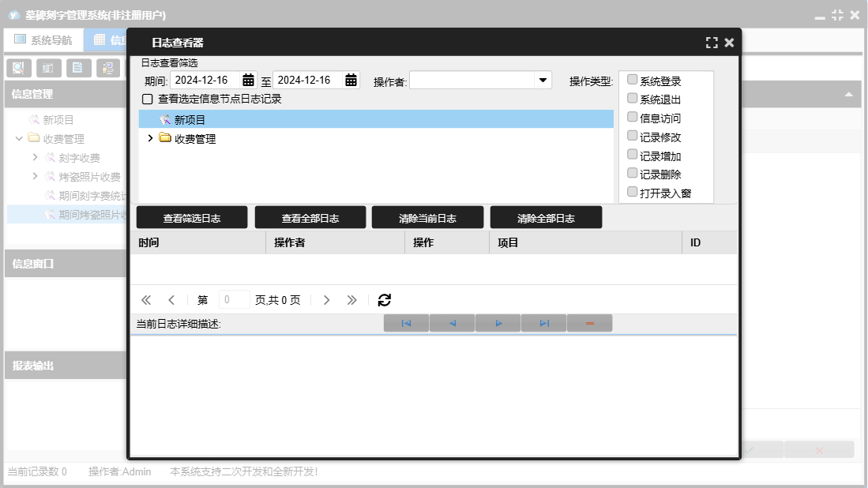Go to the first log record
Viewport: 868px width, 488px height.
[406, 323]
